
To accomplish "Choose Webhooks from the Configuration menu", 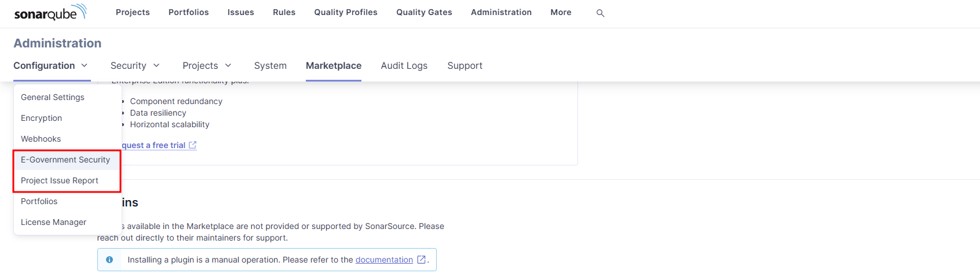I will click(41, 139).
